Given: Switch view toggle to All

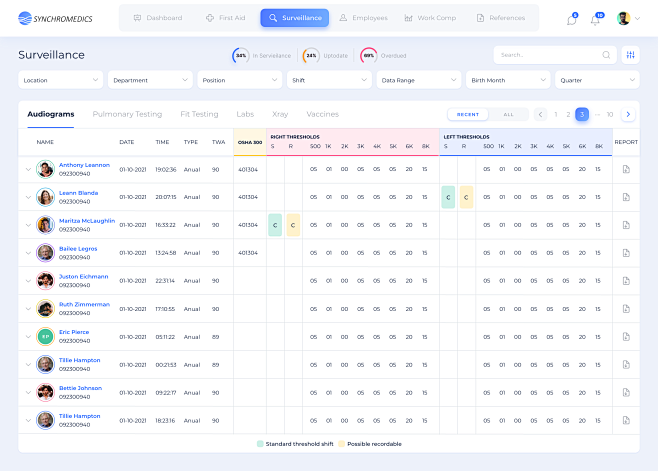Looking at the screenshot, I should pyautogui.click(x=508, y=115).
